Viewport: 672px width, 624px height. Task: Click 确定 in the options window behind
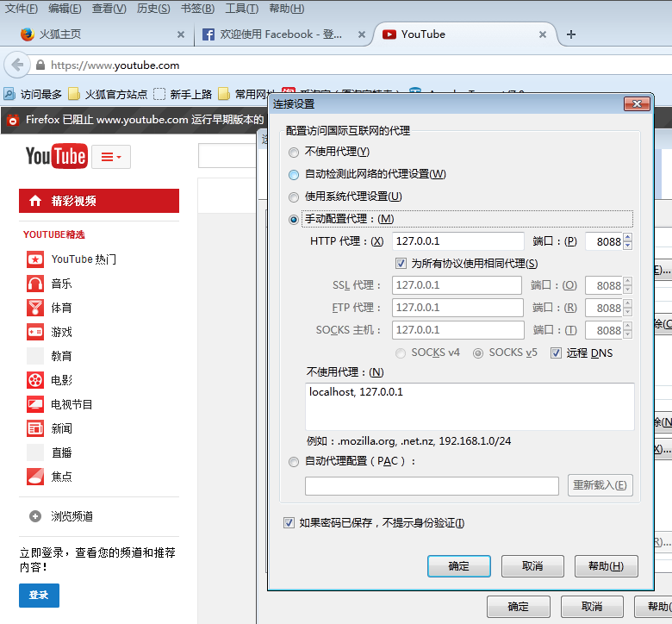(519, 607)
